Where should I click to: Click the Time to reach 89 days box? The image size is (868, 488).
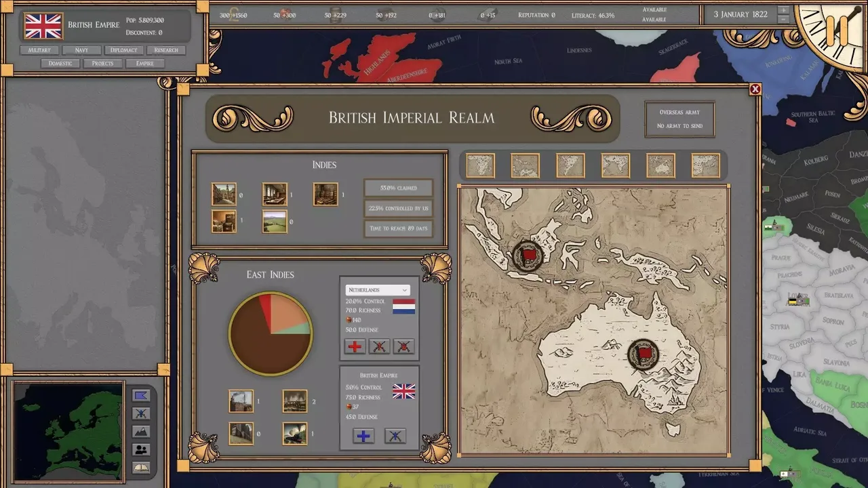pyautogui.click(x=398, y=228)
